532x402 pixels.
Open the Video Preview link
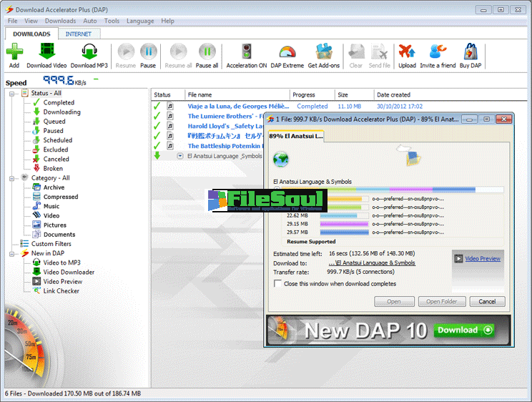coord(483,258)
